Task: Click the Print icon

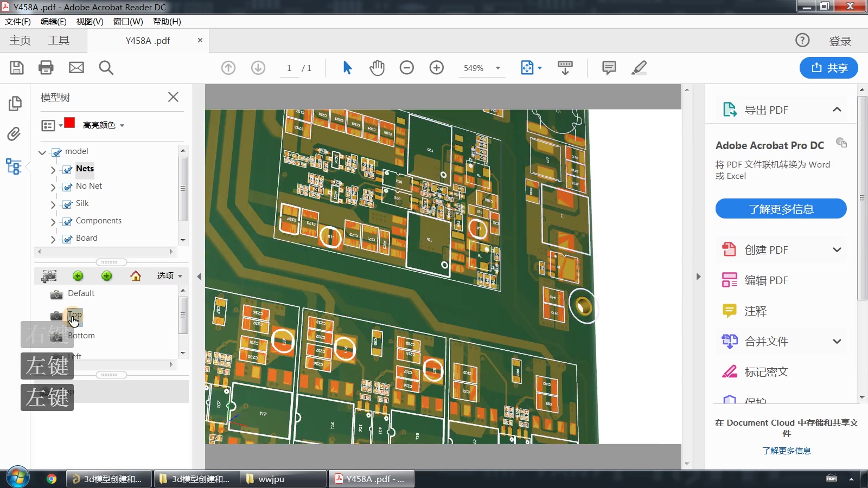Action: coord(46,68)
